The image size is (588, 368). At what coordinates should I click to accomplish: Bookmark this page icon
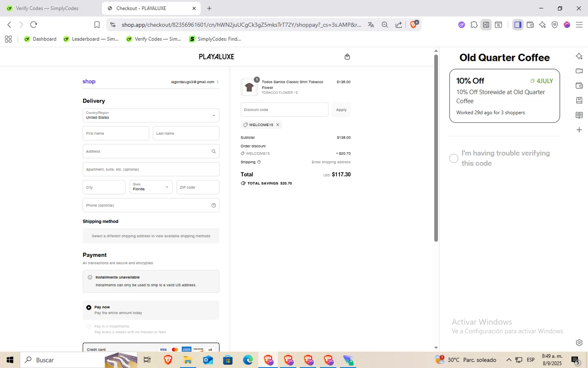[97, 25]
